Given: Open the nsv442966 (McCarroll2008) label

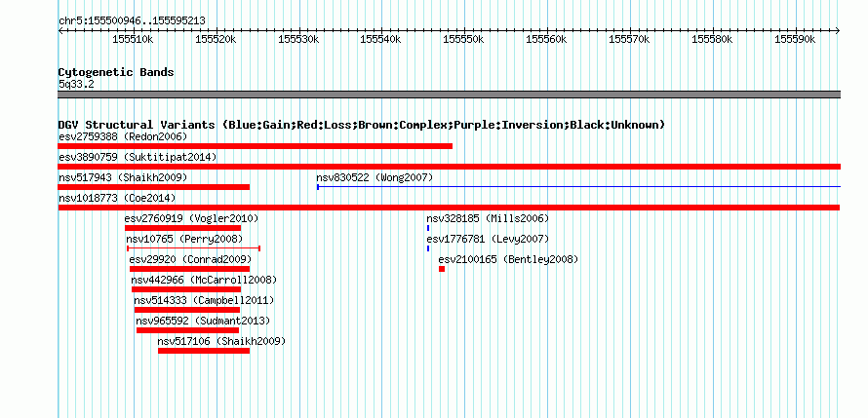Looking at the screenshot, I should pyautogui.click(x=204, y=280).
